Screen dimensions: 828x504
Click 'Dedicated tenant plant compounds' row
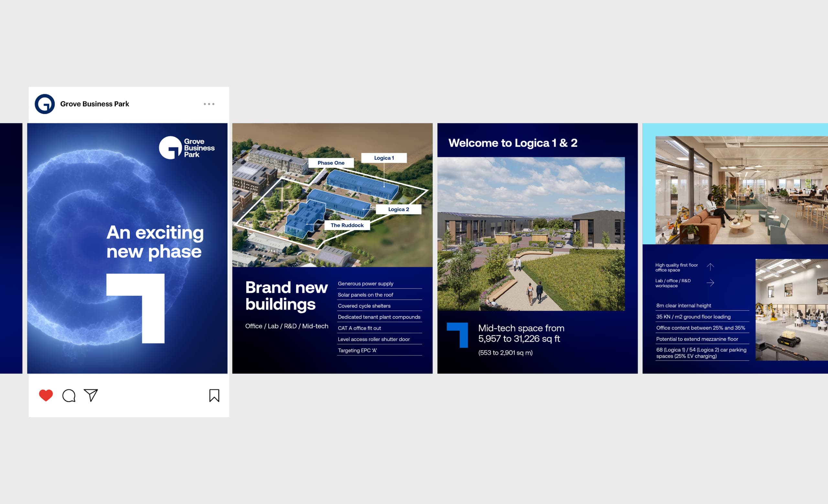click(x=379, y=317)
